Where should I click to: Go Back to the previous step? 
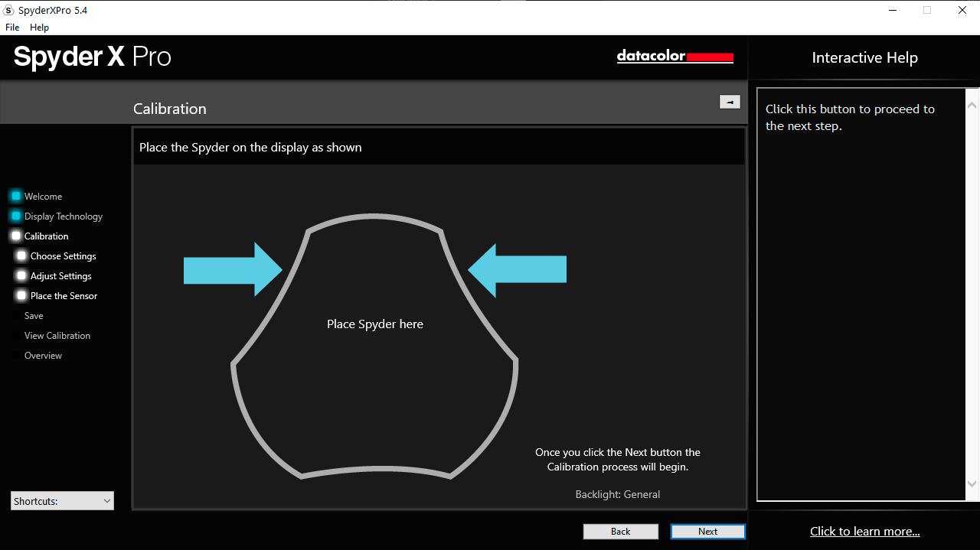(x=620, y=532)
